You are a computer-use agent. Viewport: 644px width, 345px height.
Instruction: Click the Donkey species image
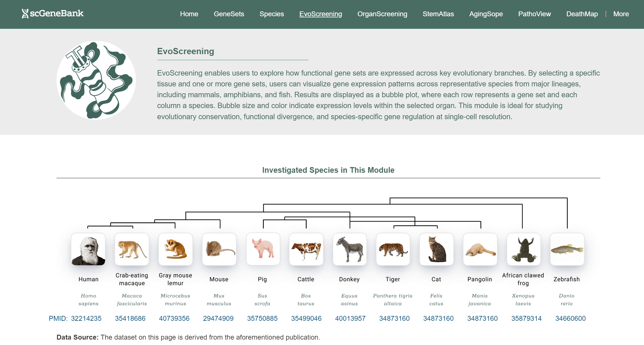[x=350, y=249]
